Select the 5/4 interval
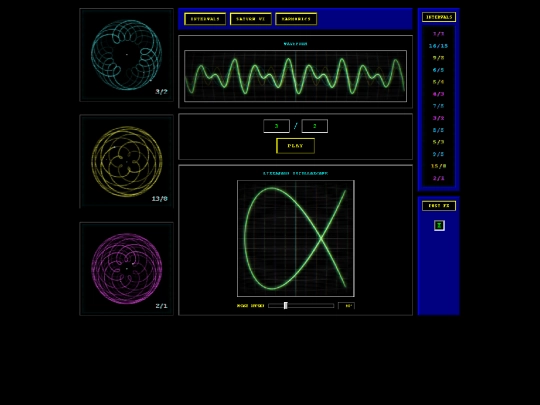540x405 pixels. [438, 82]
